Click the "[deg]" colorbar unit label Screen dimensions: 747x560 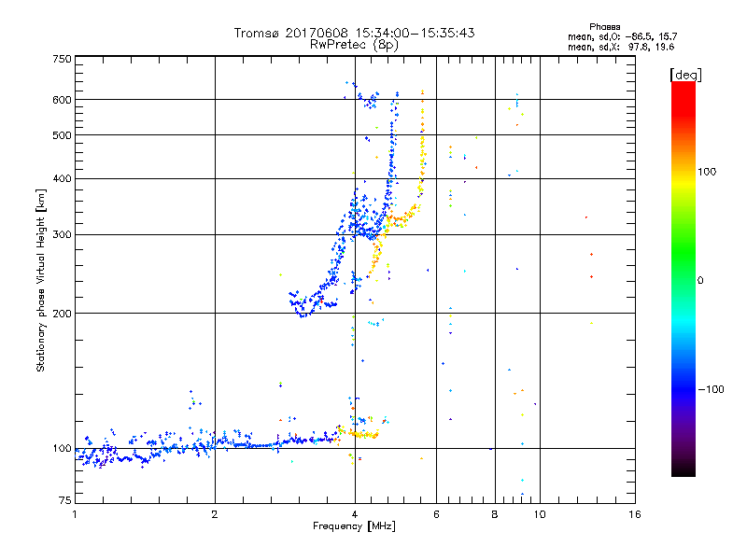pyautogui.click(x=685, y=75)
